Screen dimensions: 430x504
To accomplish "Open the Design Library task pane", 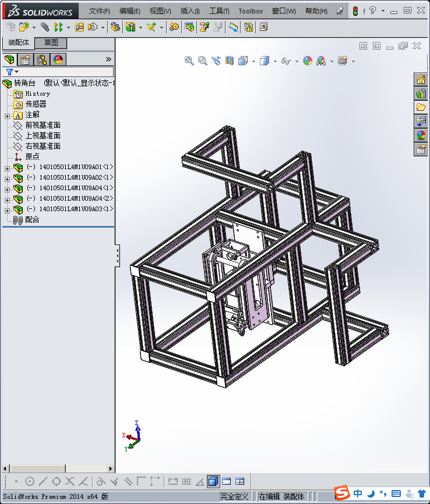I will point(421,93).
